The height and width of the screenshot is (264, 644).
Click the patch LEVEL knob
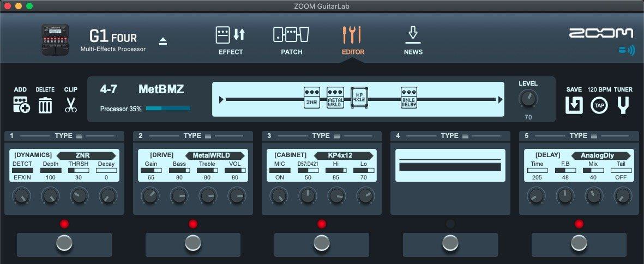(x=528, y=99)
